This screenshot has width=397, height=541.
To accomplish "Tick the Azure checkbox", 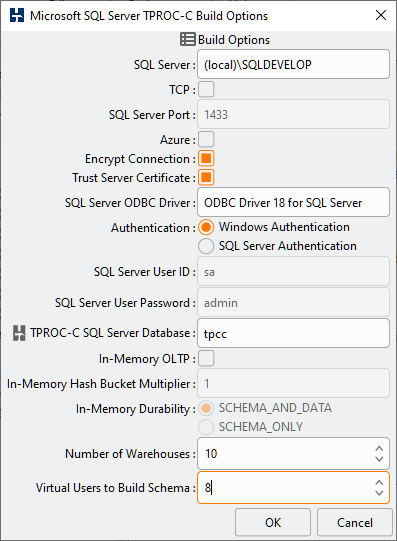I will (206, 140).
